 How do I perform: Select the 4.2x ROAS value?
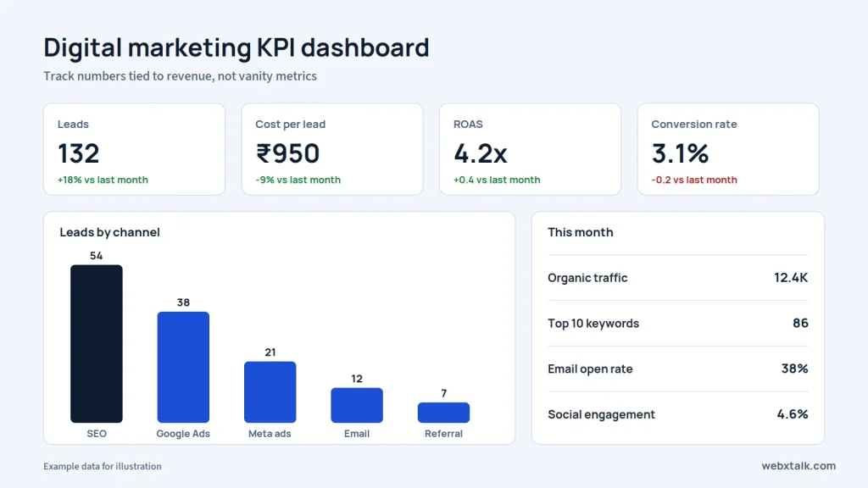[x=481, y=153]
